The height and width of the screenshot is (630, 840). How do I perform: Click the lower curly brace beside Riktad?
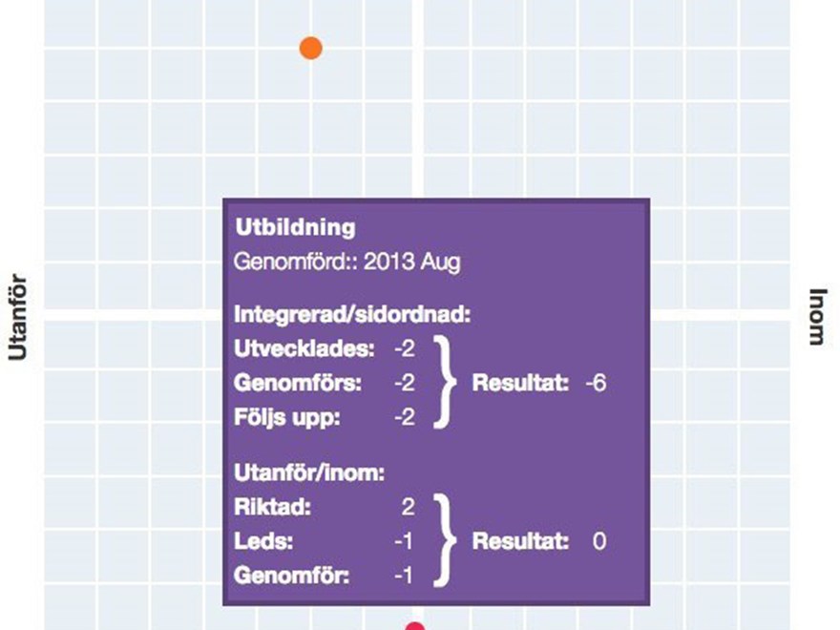click(x=445, y=540)
